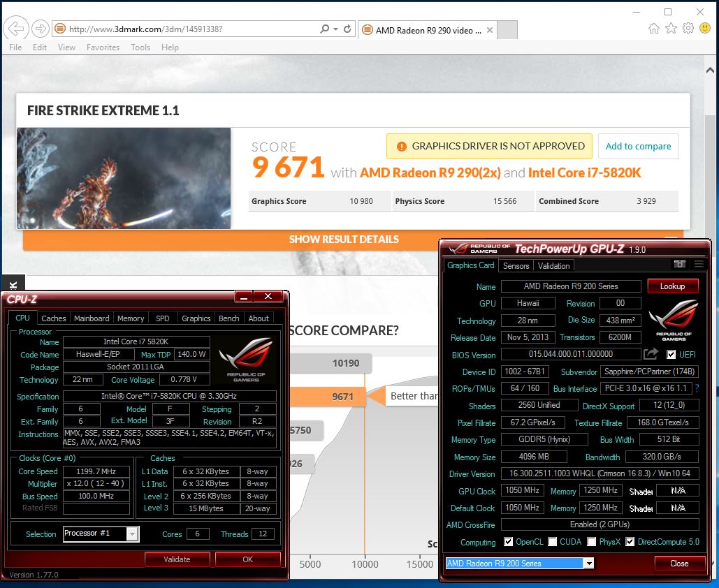
Task: Select GPU-Z Graphics Card tab
Action: click(470, 265)
